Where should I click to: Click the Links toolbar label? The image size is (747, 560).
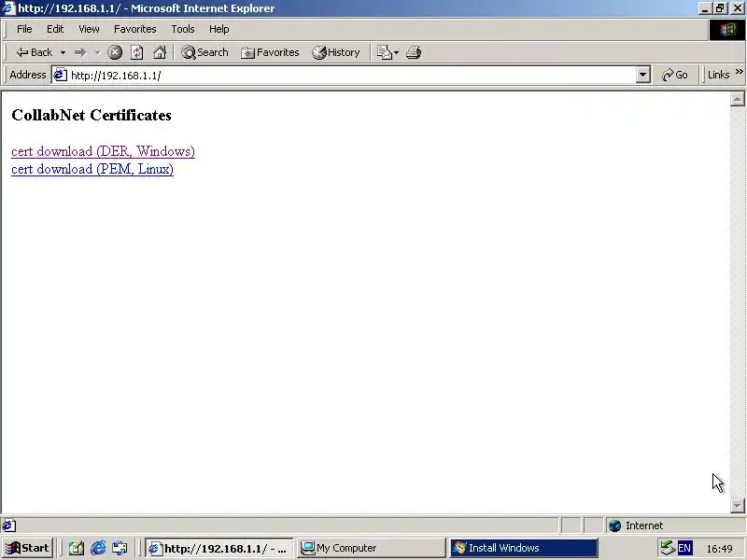click(718, 75)
